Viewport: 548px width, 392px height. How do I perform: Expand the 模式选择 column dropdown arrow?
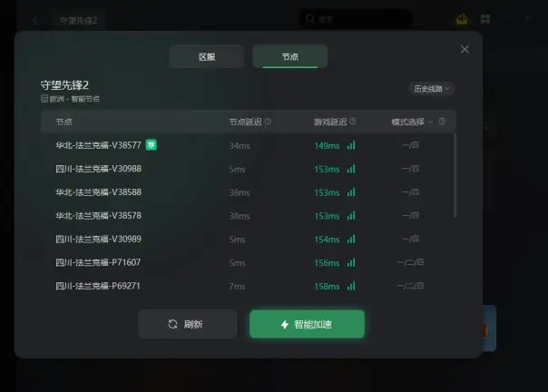point(431,122)
